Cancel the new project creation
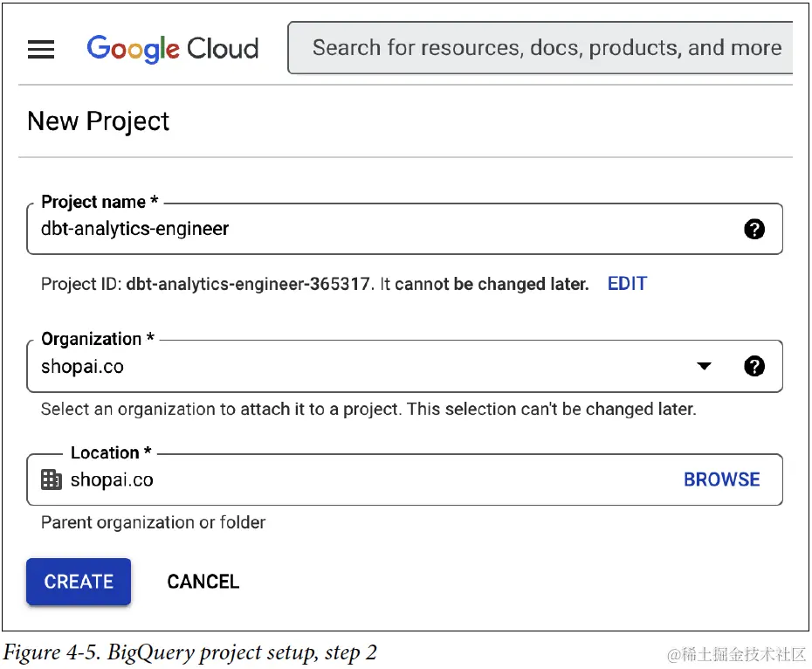Screen dimensions: 812x669 [x=203, y=582]
